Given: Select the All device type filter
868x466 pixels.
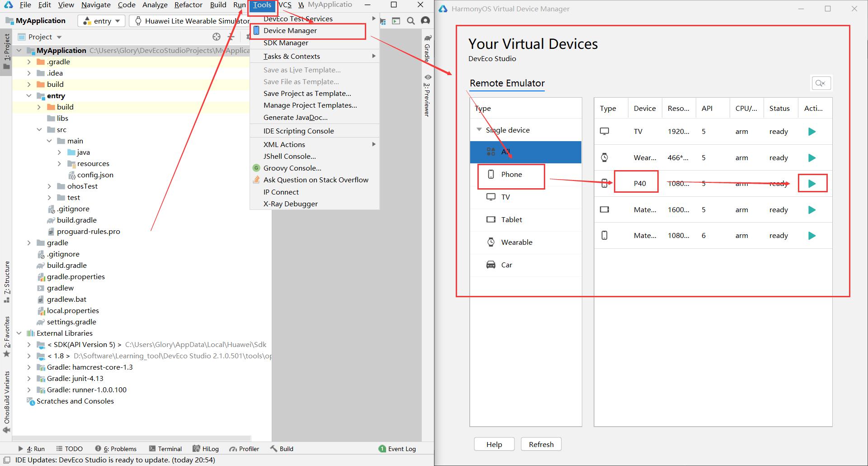Looking at the screenshot, I should pos(525,152).
